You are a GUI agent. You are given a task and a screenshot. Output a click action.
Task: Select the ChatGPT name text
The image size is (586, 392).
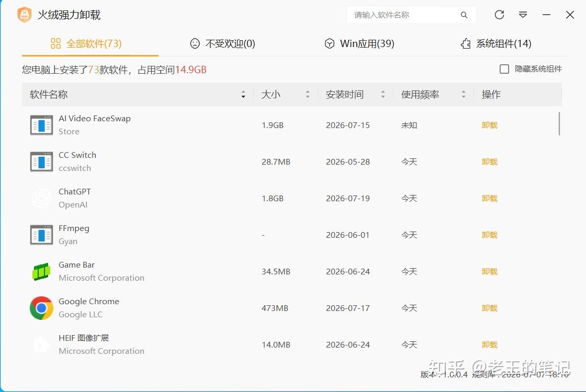pyautogui.click(x=75, y=191)
